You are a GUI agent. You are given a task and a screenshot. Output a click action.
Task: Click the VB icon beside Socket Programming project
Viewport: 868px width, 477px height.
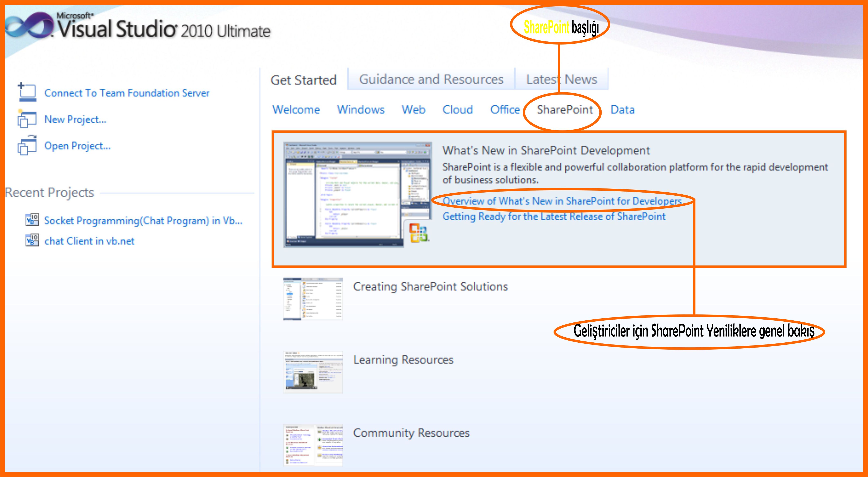[x=32, y=220]
